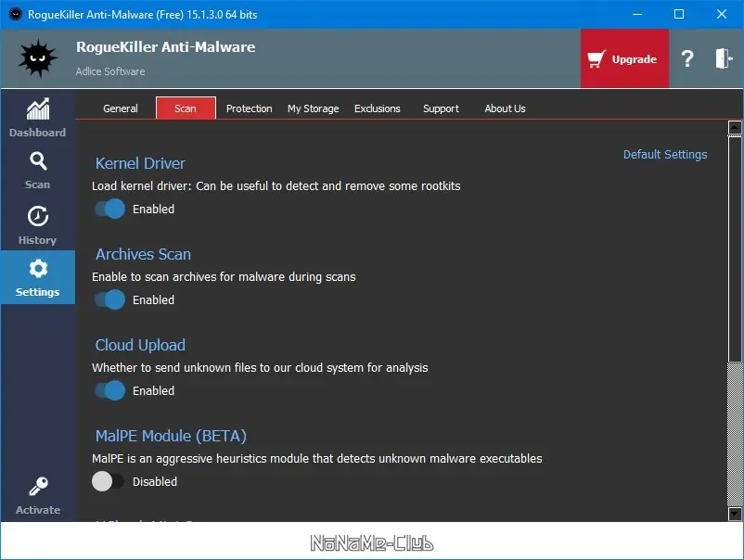Click the scrollbar up arrow

[x=735, y=128]
